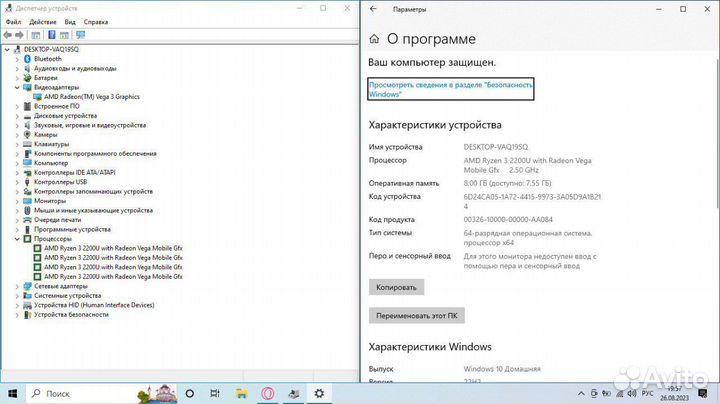Expand the Bluetooth category

click(17, 59)
